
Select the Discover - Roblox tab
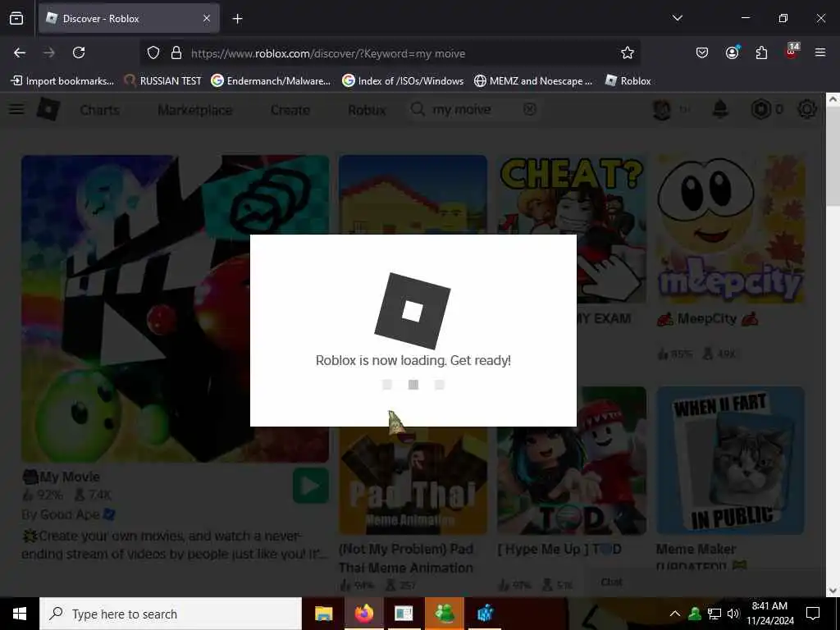(129, 18)
